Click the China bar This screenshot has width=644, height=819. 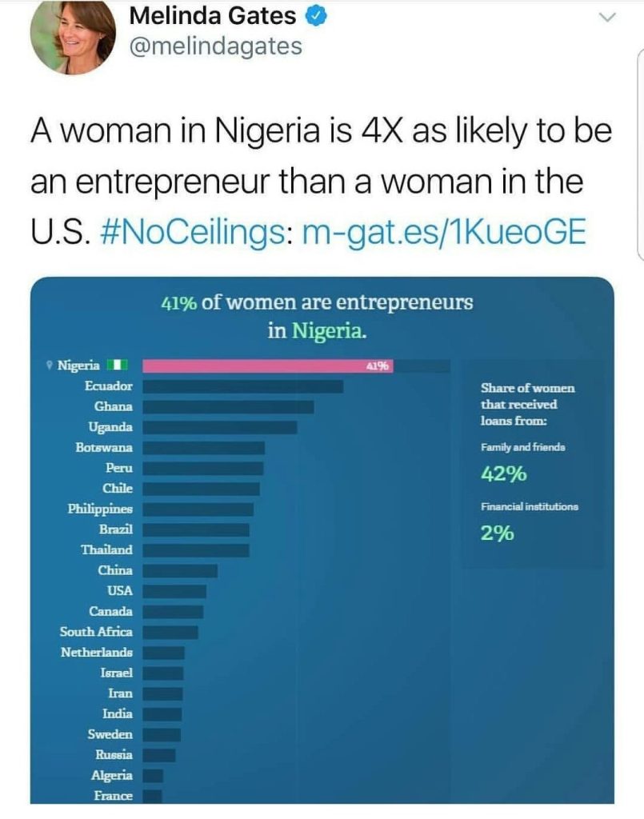click(180, 571)
